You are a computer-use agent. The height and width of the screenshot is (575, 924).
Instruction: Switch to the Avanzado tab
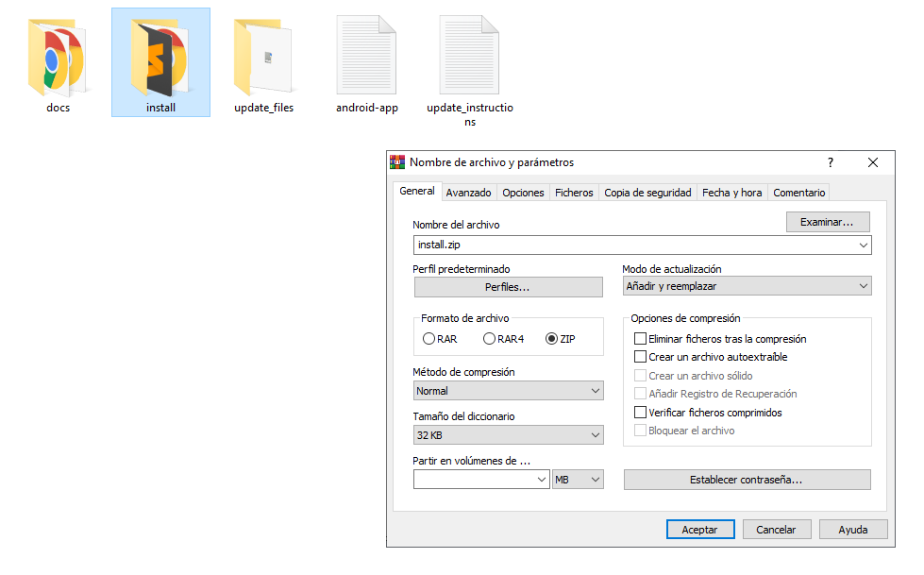pos(468,193)
